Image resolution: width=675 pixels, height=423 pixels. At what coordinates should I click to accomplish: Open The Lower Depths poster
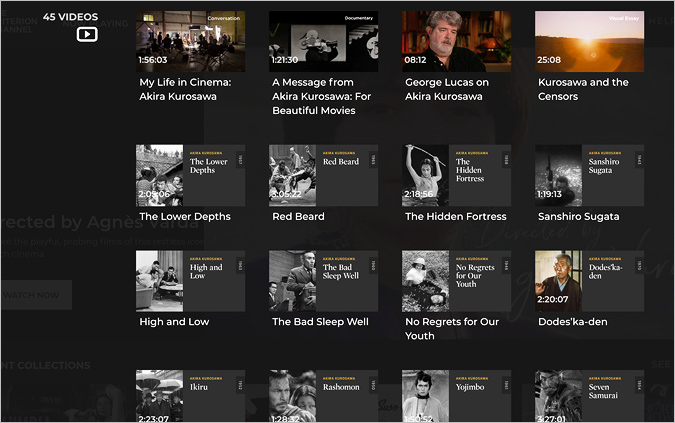190,175
